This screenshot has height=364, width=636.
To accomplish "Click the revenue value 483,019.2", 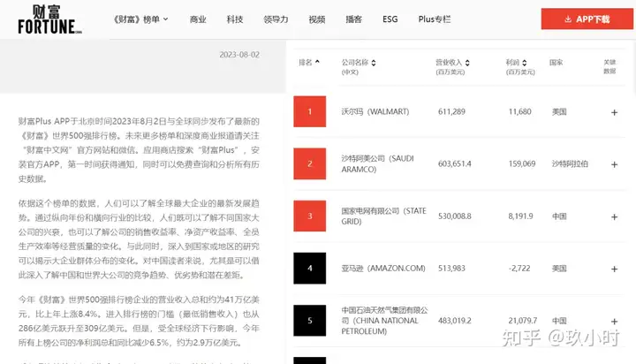I will [455, 321].
